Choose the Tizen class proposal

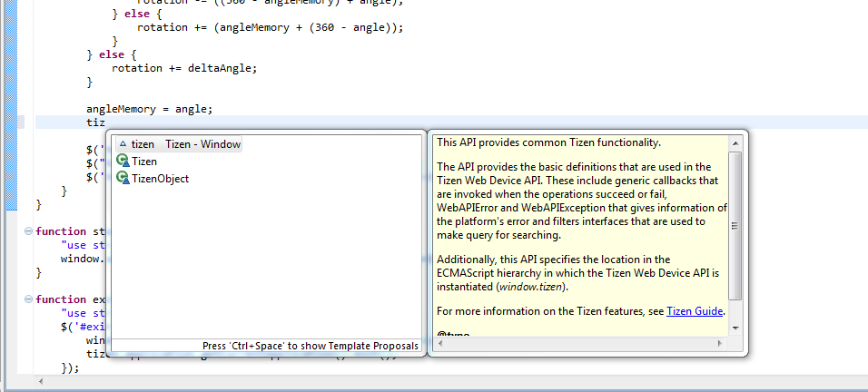click(x=144, y=162)
